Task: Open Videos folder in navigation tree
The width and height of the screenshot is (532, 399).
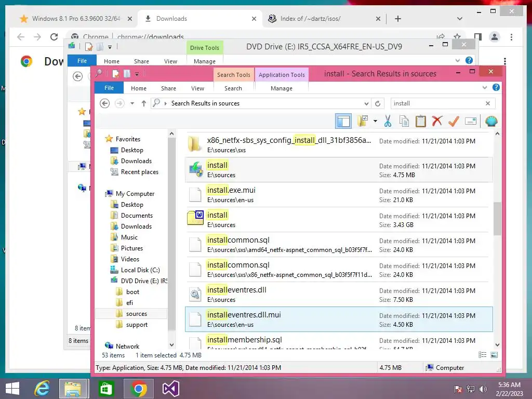Action: (130, 259)
